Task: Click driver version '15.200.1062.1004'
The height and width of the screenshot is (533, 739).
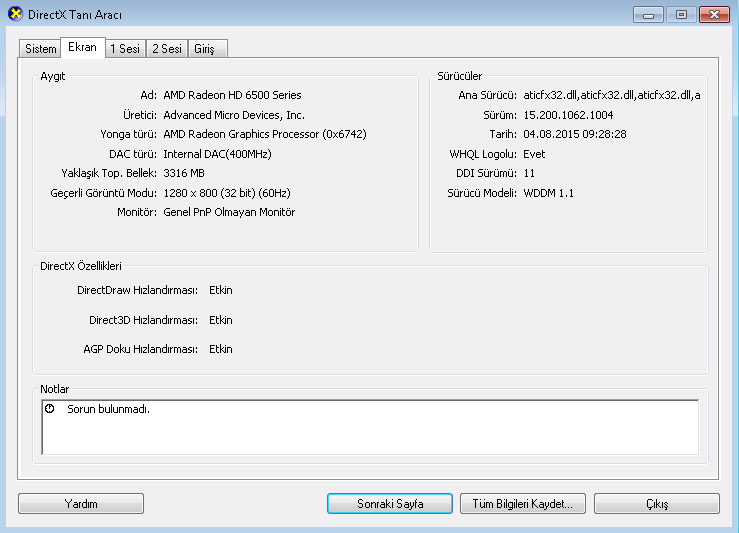Action: 568,115
